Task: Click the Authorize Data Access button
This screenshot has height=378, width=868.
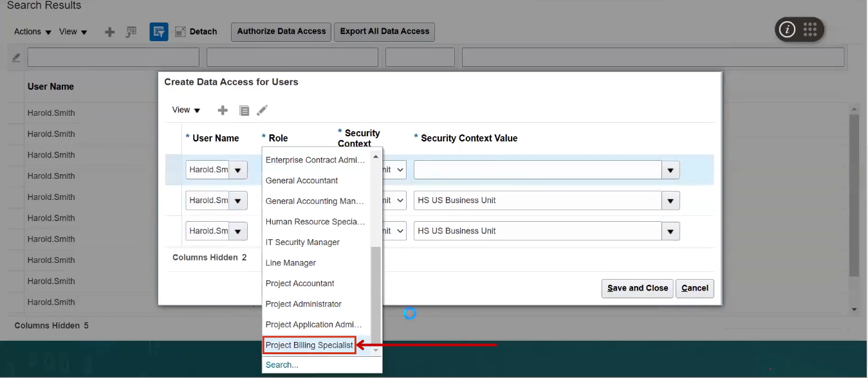Action: 281,32
